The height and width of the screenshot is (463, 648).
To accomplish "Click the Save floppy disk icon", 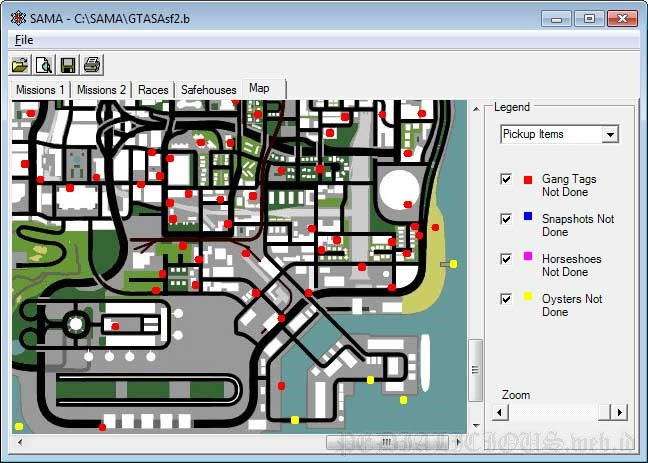I will (68, 65).
